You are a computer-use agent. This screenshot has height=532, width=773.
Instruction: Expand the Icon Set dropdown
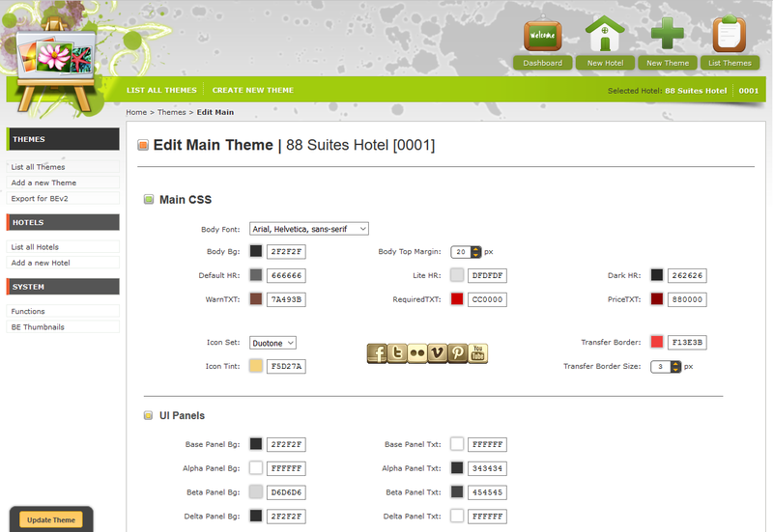(272, 343)
